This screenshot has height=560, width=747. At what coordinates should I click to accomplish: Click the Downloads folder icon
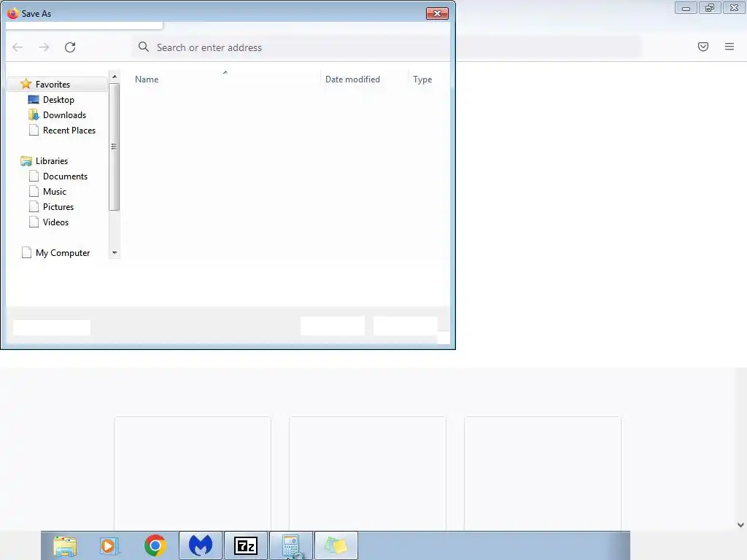(x=34, y=114)
